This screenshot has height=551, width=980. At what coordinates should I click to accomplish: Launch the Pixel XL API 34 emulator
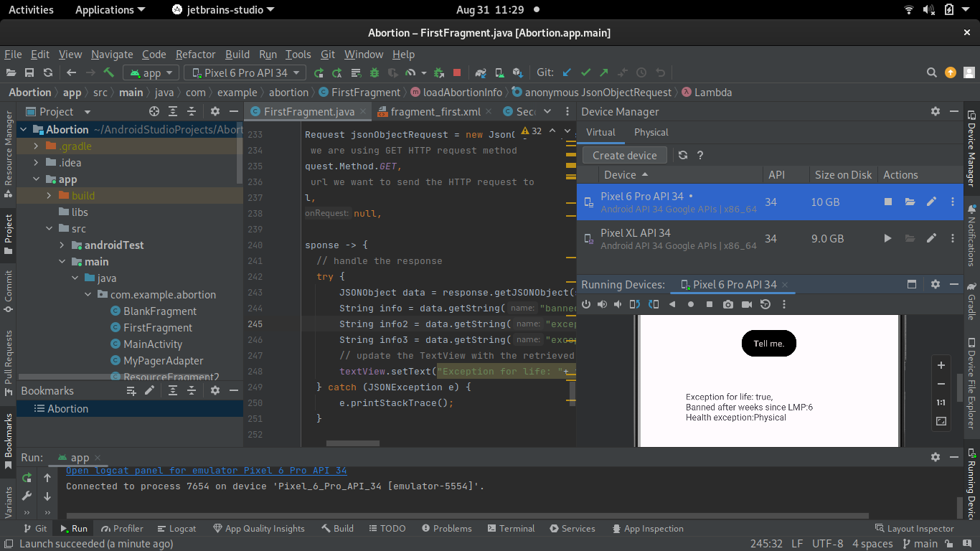tap(888, 238)
